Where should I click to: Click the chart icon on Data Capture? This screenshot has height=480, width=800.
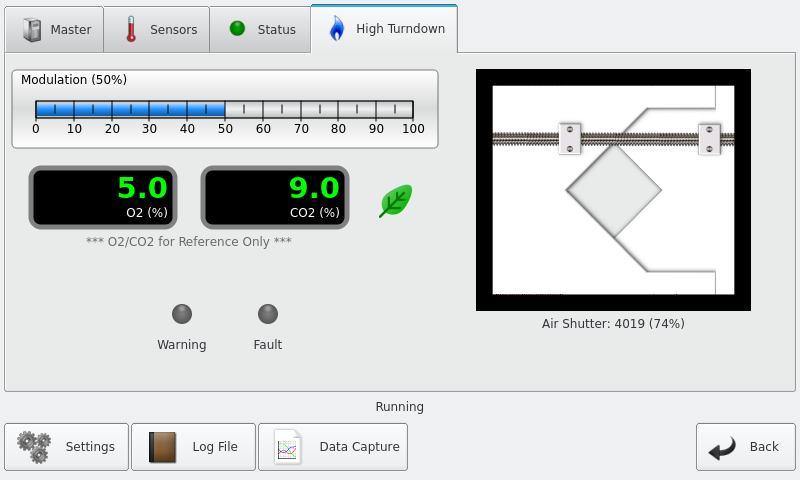[287, 447]
